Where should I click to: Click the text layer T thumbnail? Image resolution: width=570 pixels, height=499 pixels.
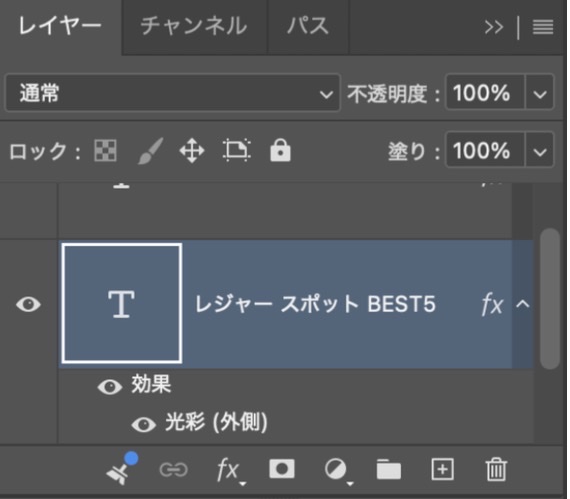pyautogui.click(x=122, y=303)
